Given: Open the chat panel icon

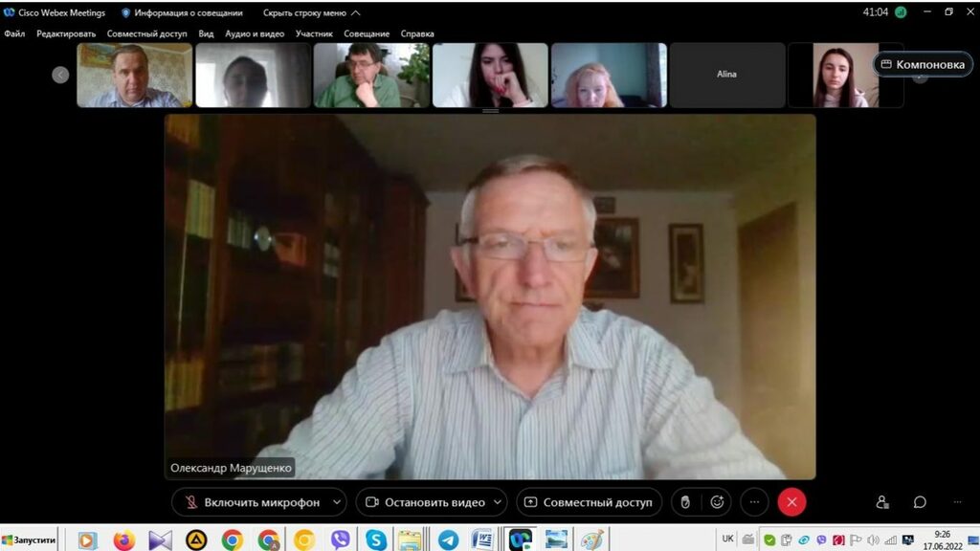Looking at the screenshot, I should coord(920,502).
